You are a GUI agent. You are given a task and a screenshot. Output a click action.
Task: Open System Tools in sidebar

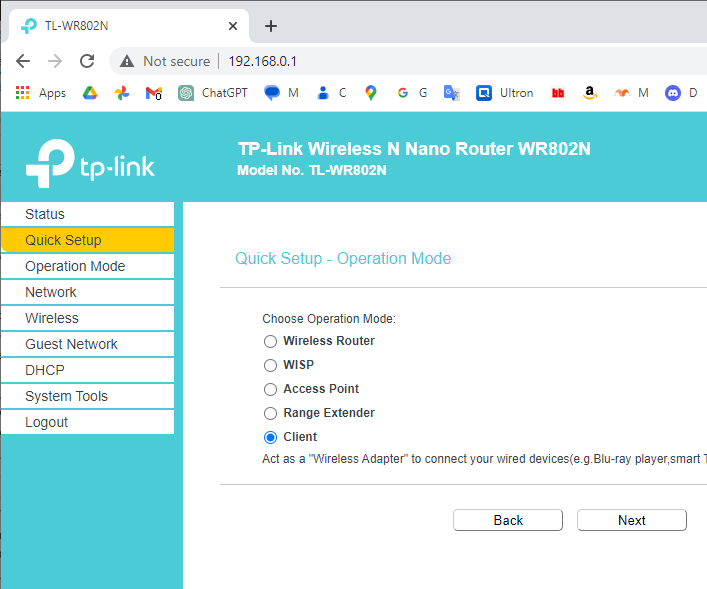pos(88,396)
